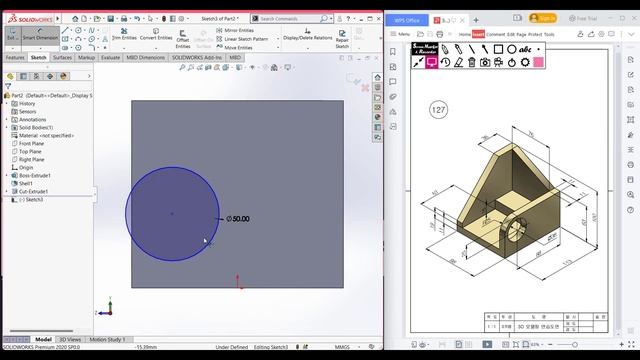Click the SolidWorks Home icon

click(x=75, y=19)
